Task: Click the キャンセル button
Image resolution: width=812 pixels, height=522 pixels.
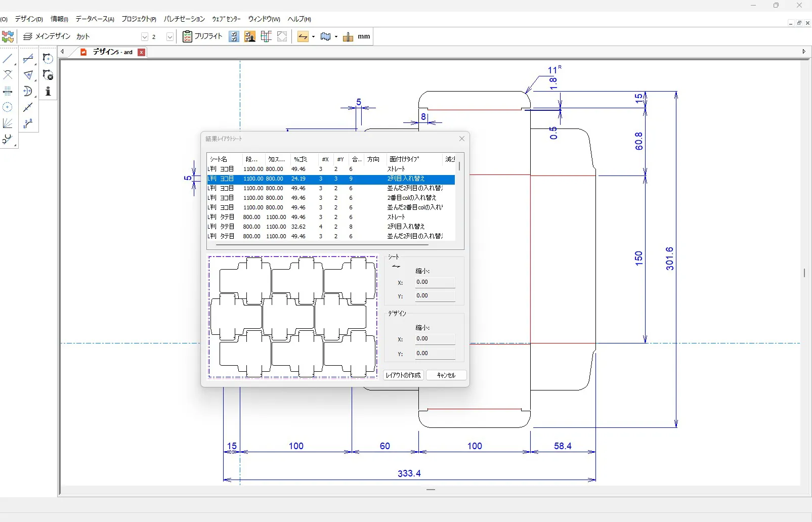Action: coord(446,375)
